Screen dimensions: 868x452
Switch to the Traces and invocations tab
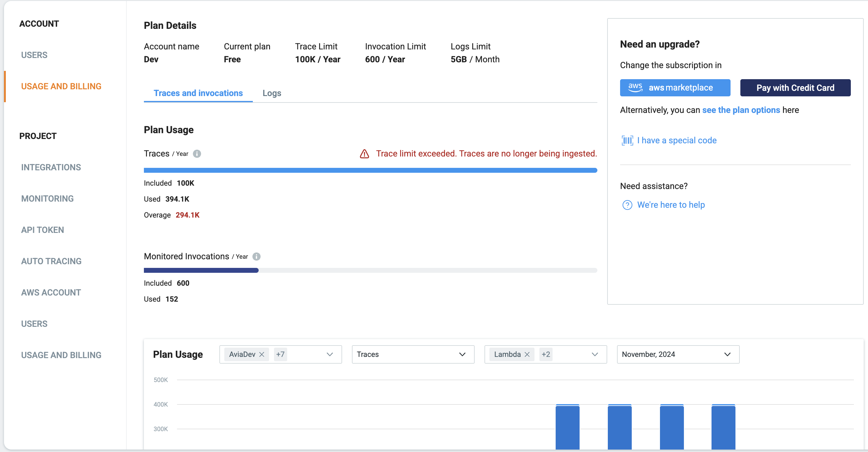click(x=198, y=93)
